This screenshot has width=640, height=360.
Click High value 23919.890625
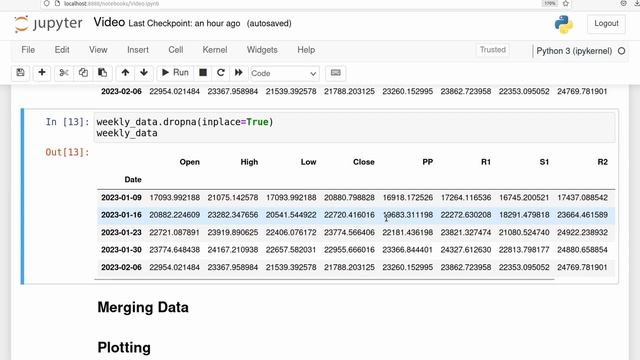click(233, 232)
